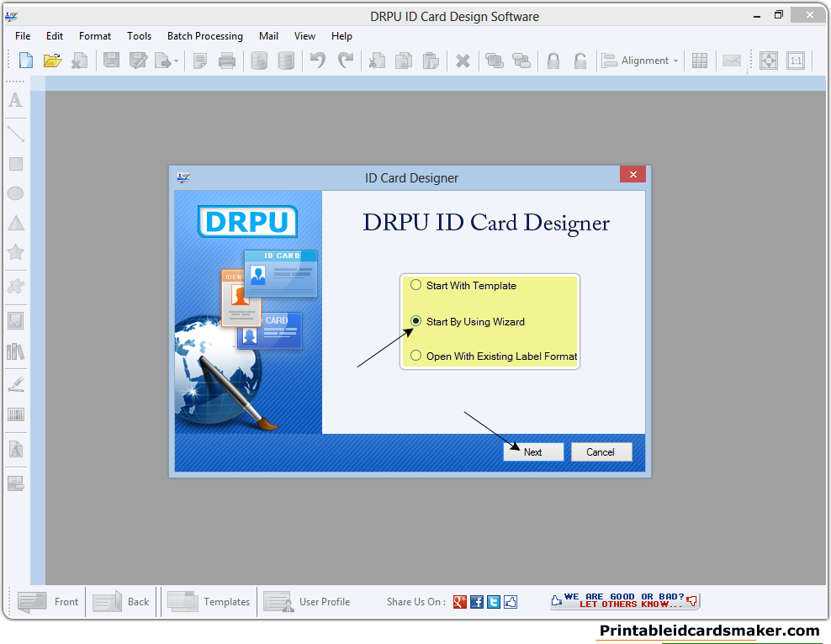831x644 pixels.
Task: Open the File menu
Action: (23, 36)
